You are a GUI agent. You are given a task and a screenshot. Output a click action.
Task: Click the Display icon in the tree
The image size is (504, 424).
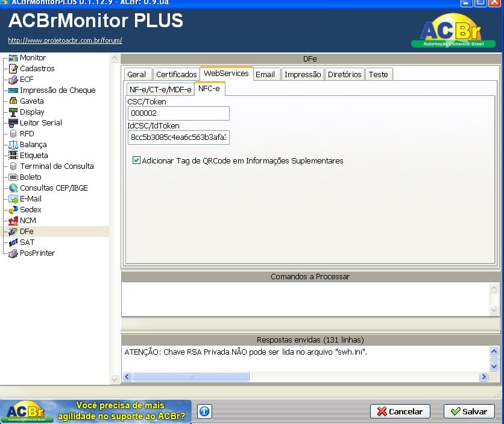pyautogui.click(x=13, y=112)
